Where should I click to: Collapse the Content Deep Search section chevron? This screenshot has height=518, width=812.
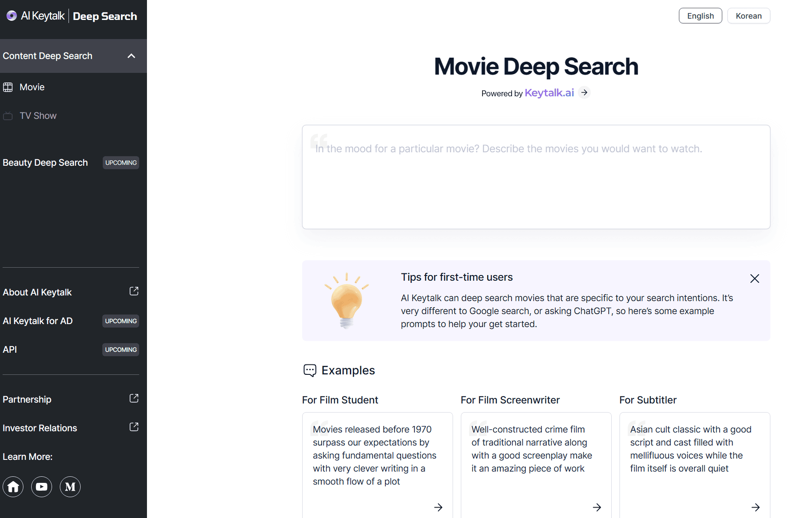click(x=131, y=56)
